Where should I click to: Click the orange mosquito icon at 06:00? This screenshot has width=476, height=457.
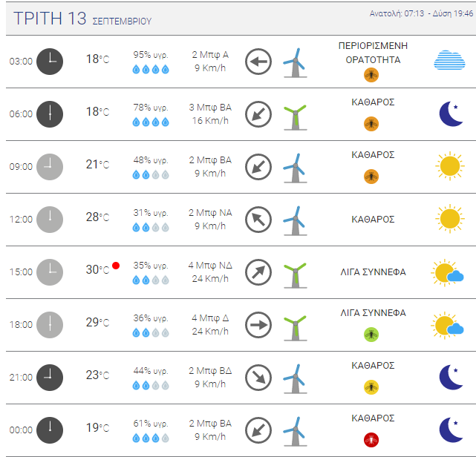(371, 124)
